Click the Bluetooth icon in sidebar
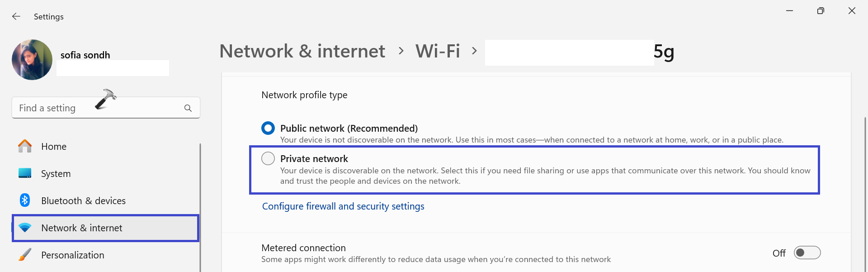This screenshot has height=272, width=868. pos(25,200)
